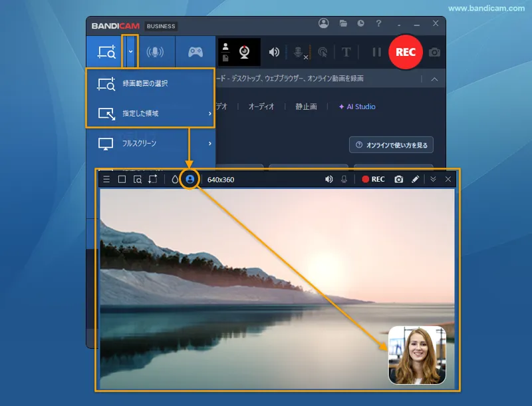The height and width of the screenshot is (406, 532).
Task: Open the AI Studio tab
Action: pos(357,106)
